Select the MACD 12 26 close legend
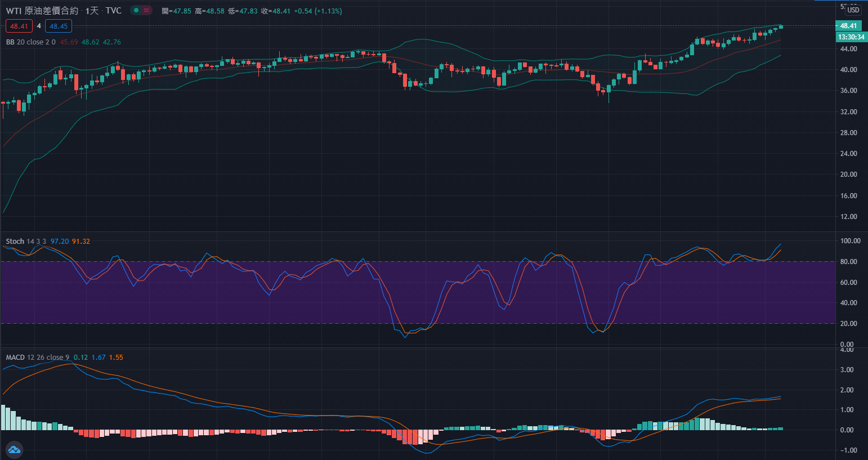 37,358
